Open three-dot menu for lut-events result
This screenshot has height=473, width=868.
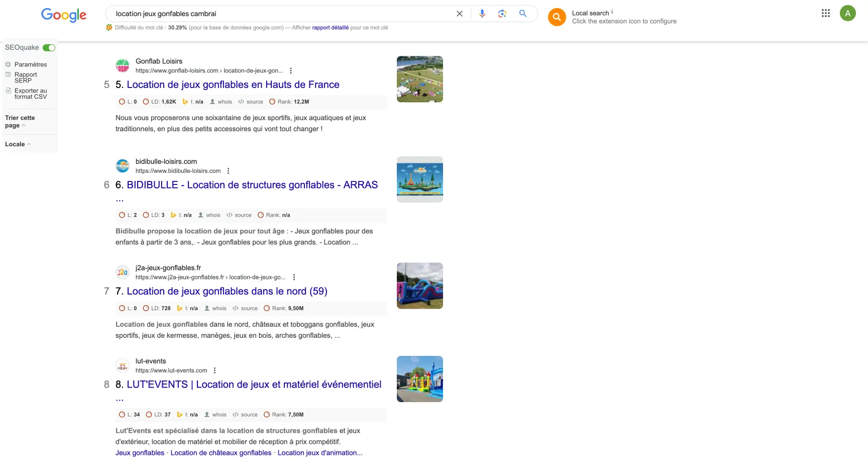coord(215,370)
